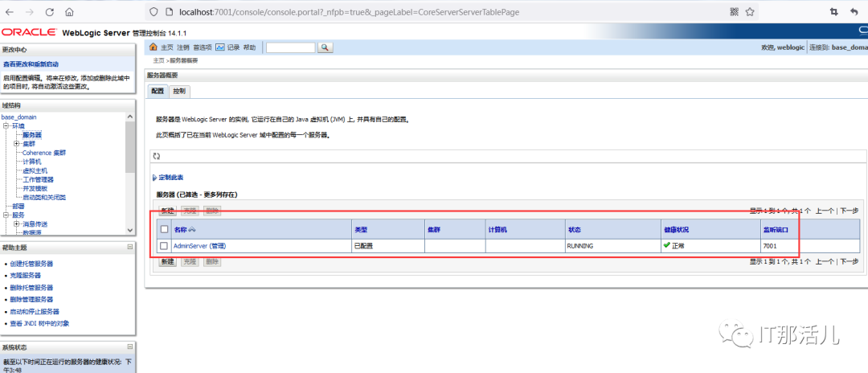Open 查看 JNDI 树中的对象 help link
The width and height of the screenshot is (868, 373).
coord(40,323)
